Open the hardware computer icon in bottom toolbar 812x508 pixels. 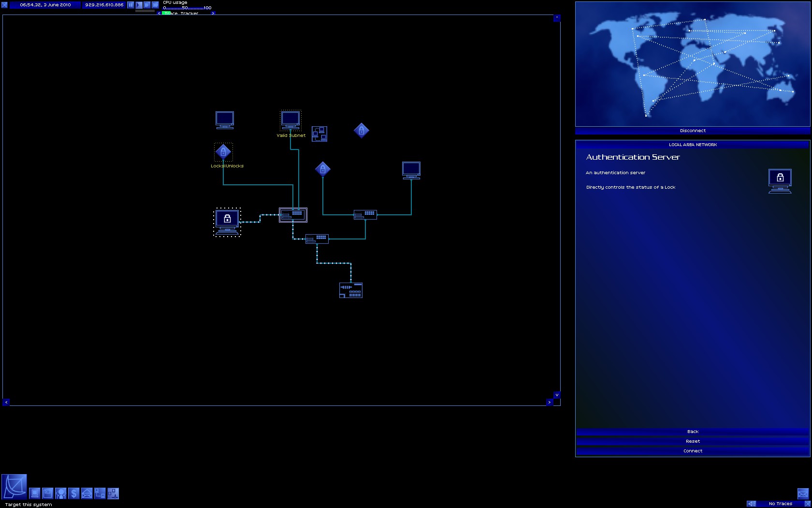35,493
